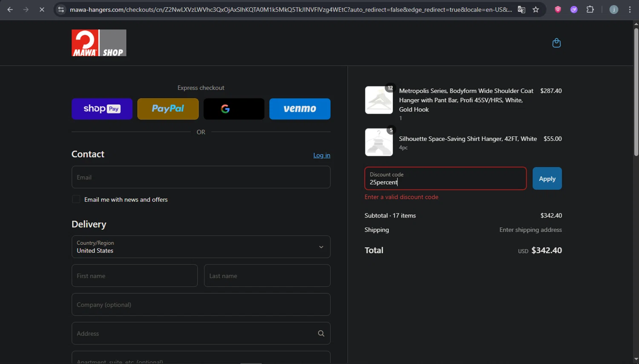Click the Metropolis coat hanger thumbnail
Viewport: 639px width, 364px height.
tap(379, 100)
